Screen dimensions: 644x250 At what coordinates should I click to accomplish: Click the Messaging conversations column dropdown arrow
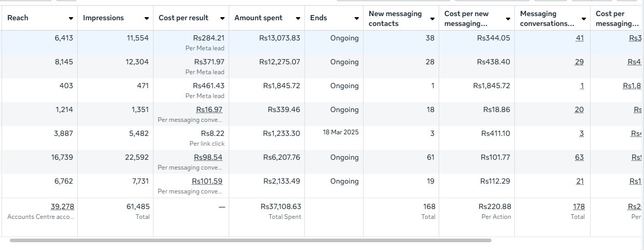583,19
